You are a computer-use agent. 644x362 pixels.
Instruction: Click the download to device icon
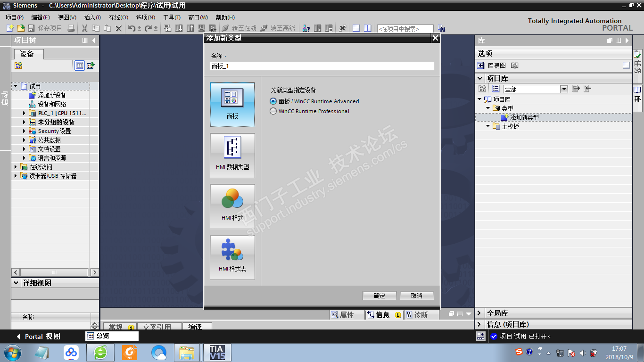[179, 28]
